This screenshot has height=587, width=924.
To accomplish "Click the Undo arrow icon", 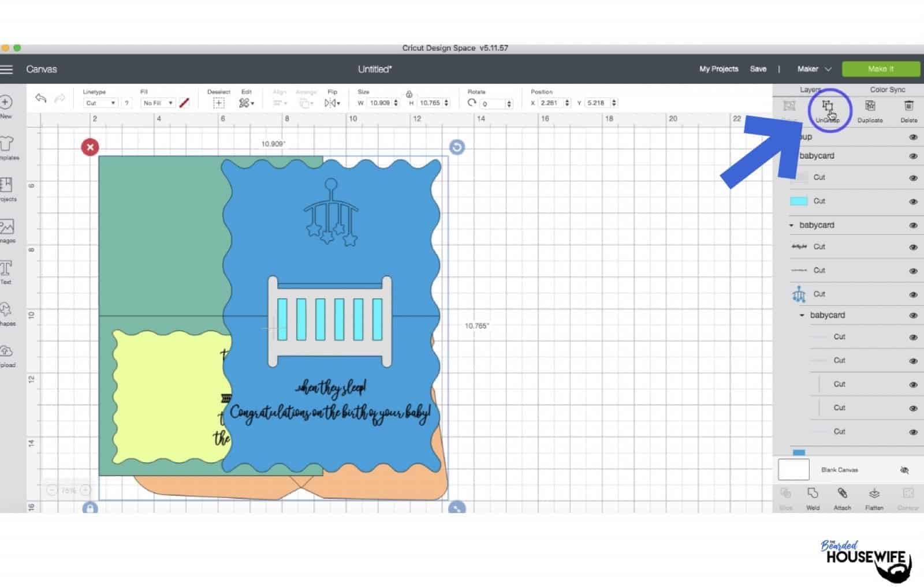I will coord(40,99).
